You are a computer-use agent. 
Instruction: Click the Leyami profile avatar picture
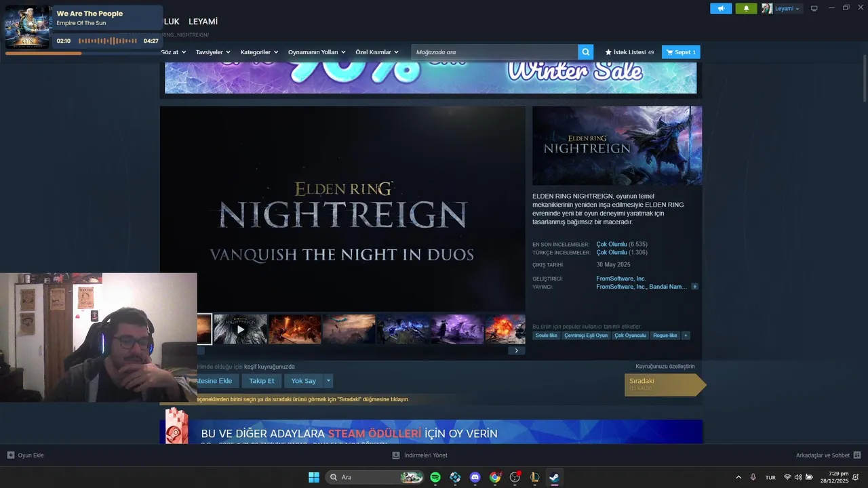coord(767,8)
